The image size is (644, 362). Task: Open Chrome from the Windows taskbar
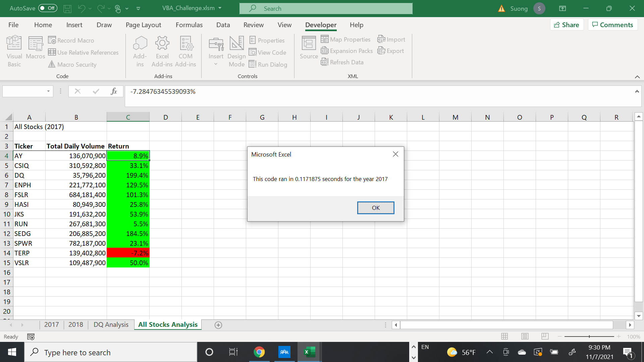[259, 352]
